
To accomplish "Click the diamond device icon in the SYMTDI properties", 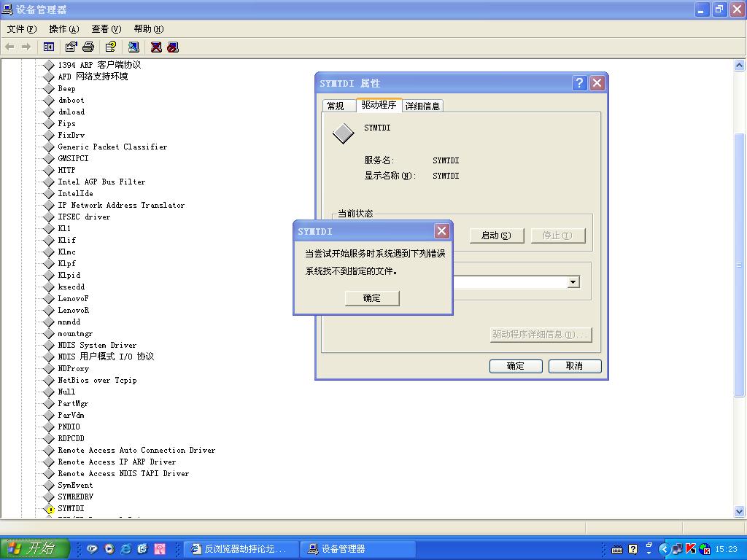I will [343, 133].
